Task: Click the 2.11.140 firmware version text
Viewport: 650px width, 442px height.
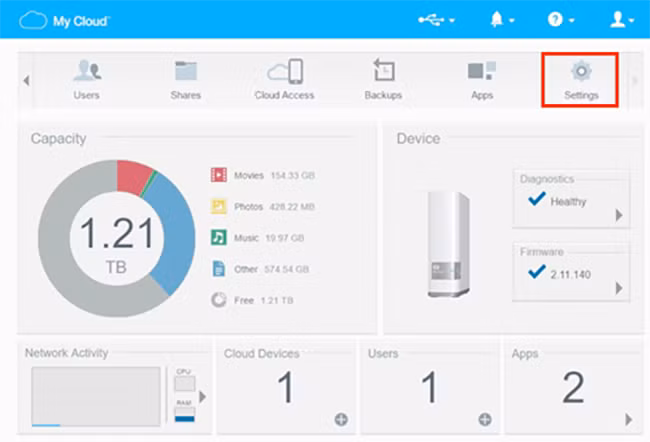Action: (570, 274)
